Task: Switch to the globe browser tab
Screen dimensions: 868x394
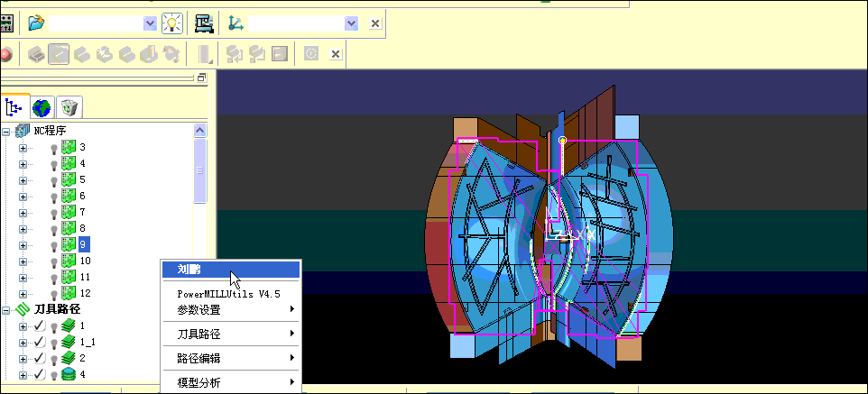Action: click(42, 107)
